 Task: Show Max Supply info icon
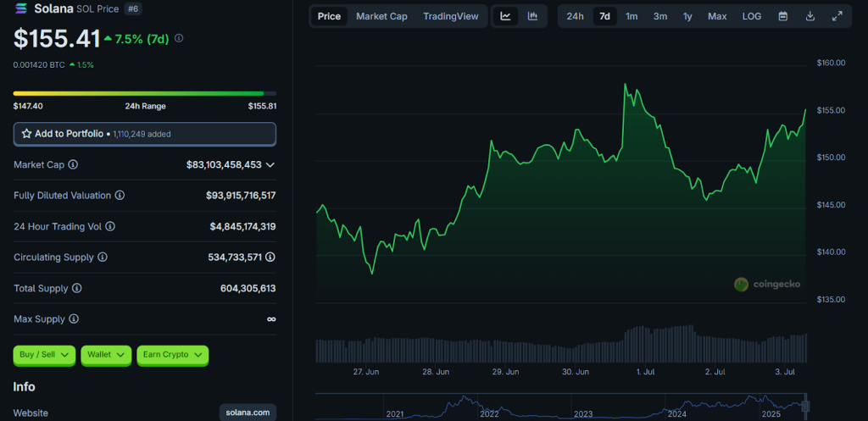[74, 319]
